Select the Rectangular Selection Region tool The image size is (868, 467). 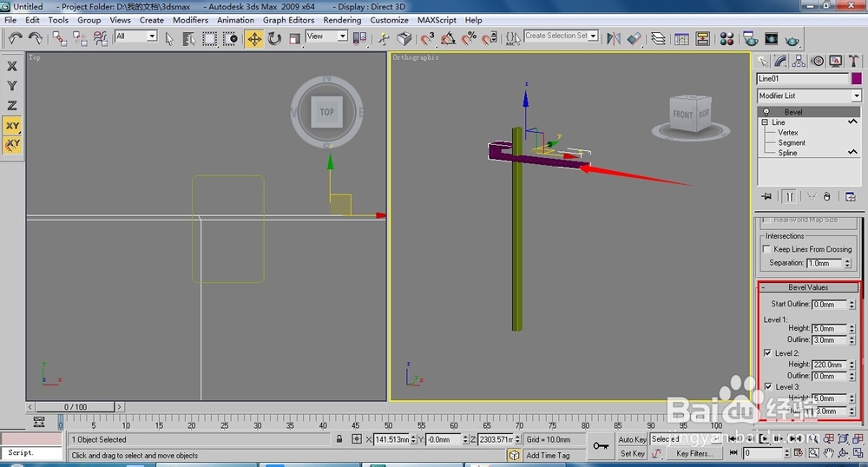point(209,38)
